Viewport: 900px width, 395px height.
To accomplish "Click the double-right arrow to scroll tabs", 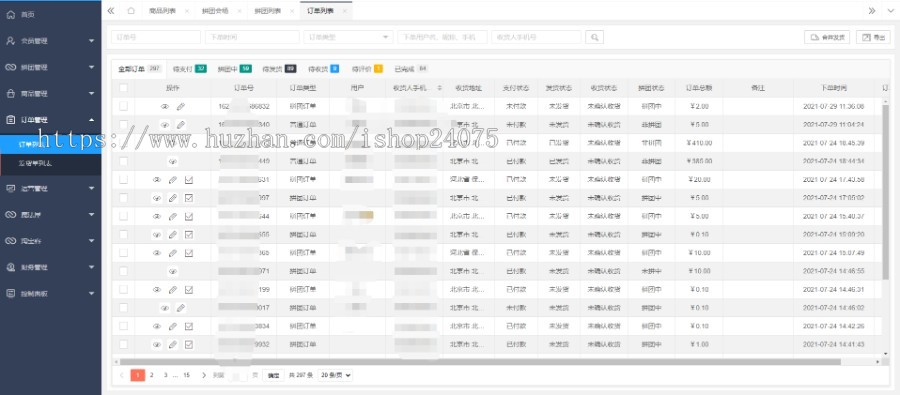I will pyautogui.click(x=872, y=11).
